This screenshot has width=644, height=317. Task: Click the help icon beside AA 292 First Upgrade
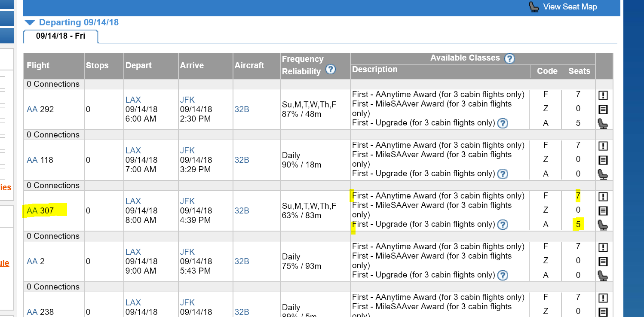point(503,123)
